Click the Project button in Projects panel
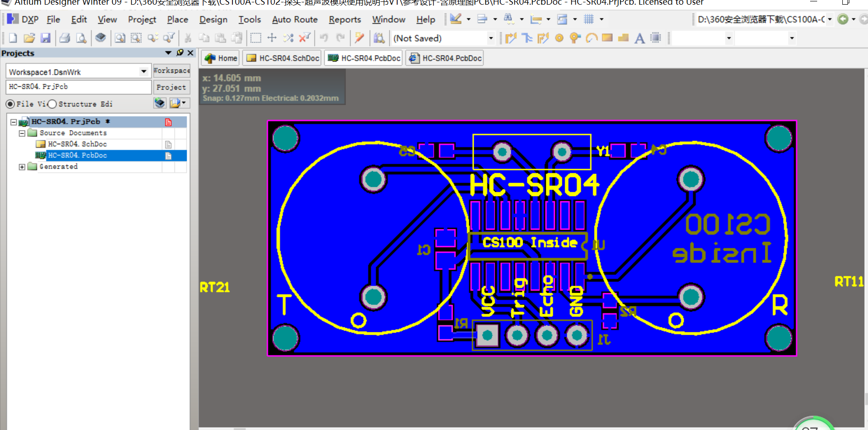The height and width of the screenshot is (430, 868). coord(171,87)
